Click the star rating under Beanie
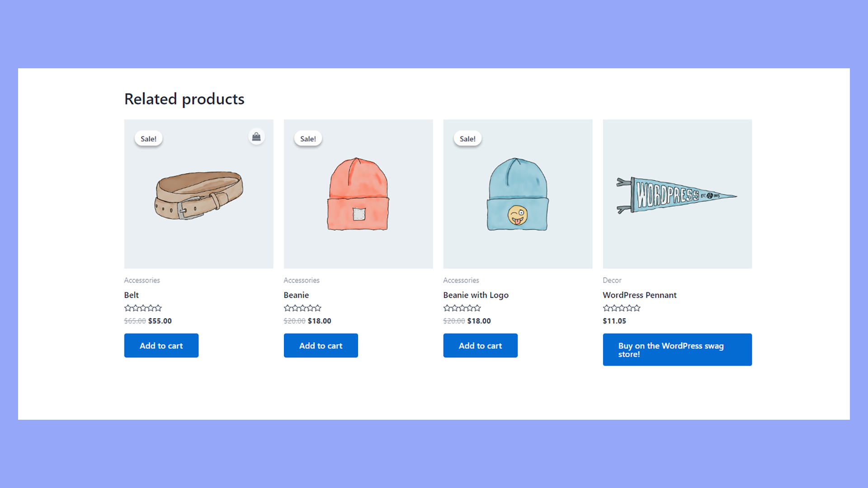868x488 pixels. point(302,308)
